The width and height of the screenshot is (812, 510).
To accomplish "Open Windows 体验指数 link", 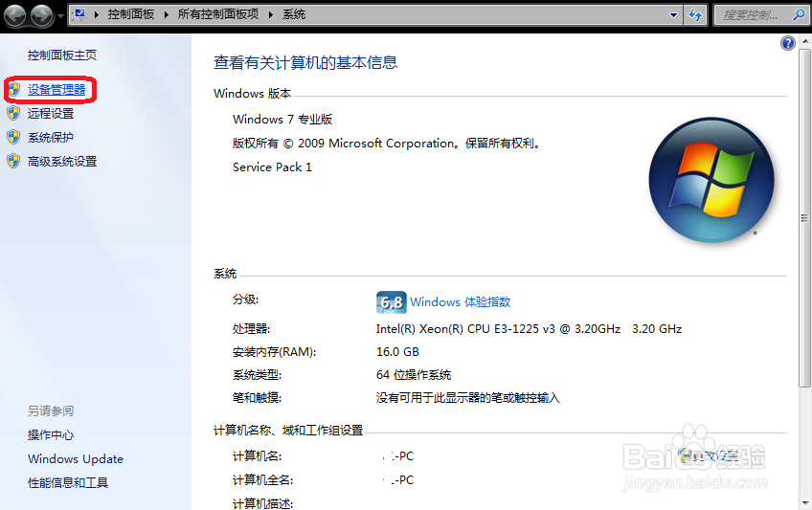I will point(461,302).
